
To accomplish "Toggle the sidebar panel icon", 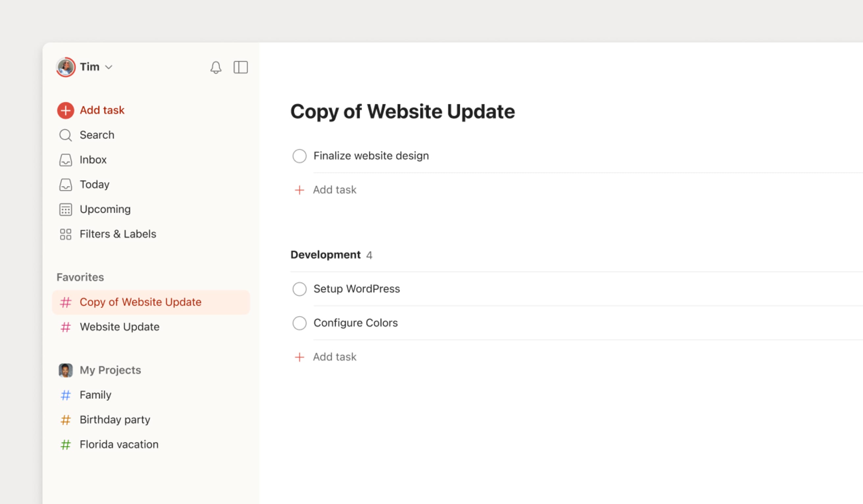I will point(241,67).
